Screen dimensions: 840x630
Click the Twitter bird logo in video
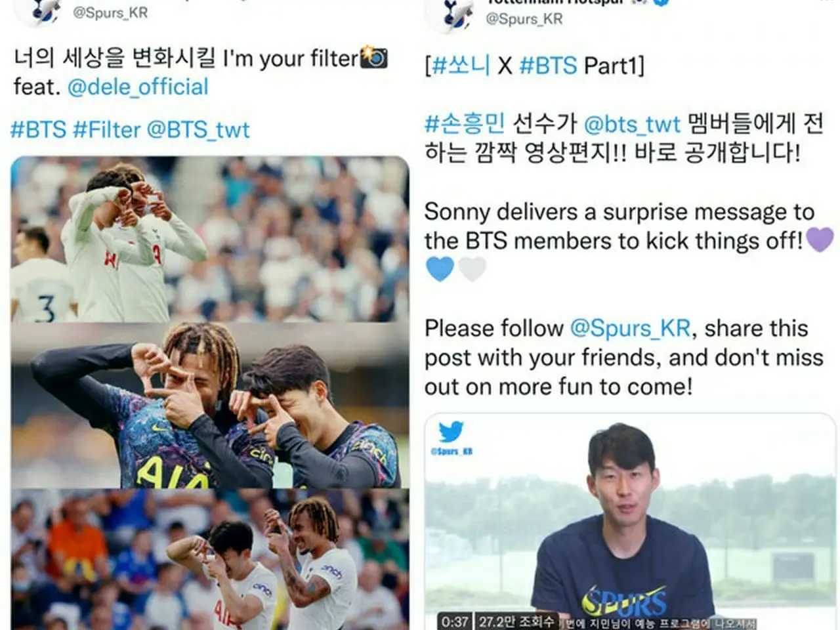pos(451,432)
